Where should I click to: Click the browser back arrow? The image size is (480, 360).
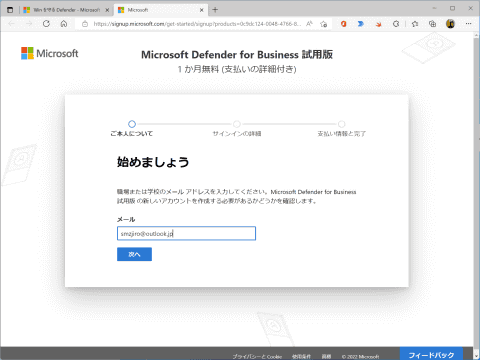click(12, 24)
